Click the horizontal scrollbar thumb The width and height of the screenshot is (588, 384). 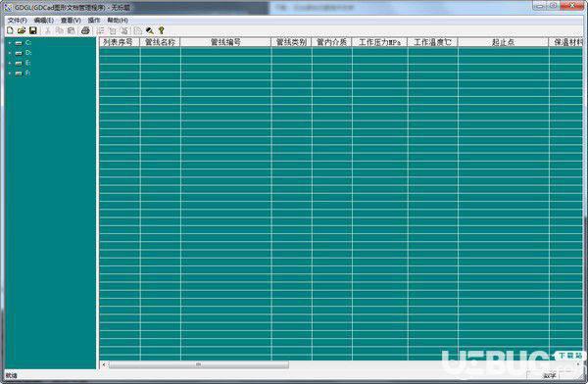(x=198, y=364)
